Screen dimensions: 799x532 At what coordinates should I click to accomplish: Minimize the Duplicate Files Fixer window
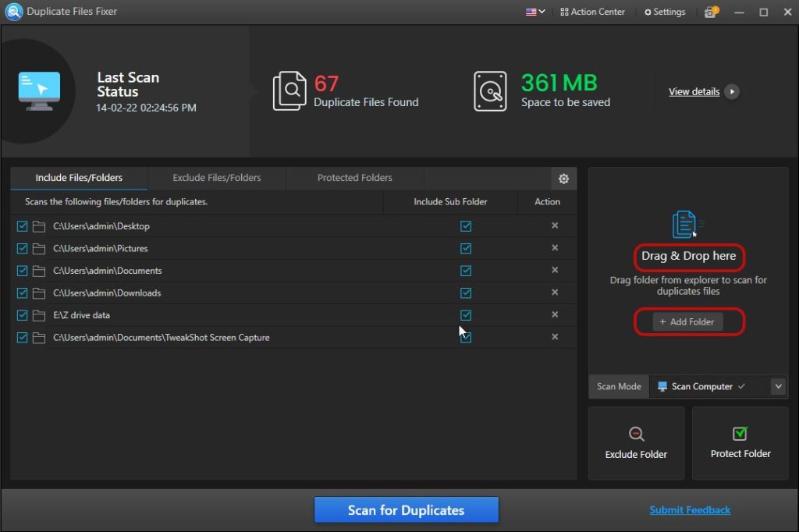[x=740, y=12]
